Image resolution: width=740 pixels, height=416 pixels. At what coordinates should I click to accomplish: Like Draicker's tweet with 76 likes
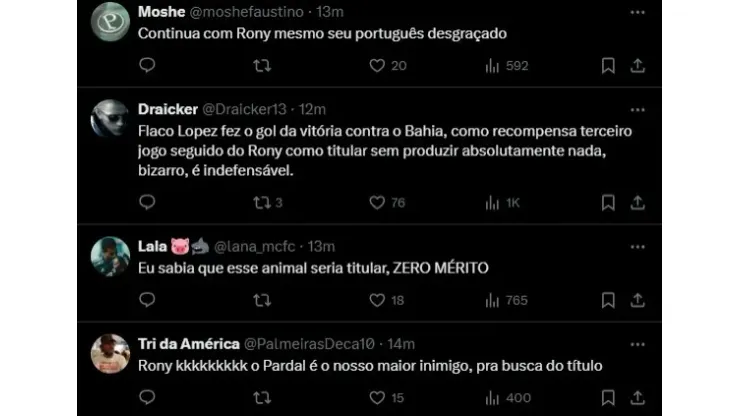pyautogui.click(x=377, y=202)
